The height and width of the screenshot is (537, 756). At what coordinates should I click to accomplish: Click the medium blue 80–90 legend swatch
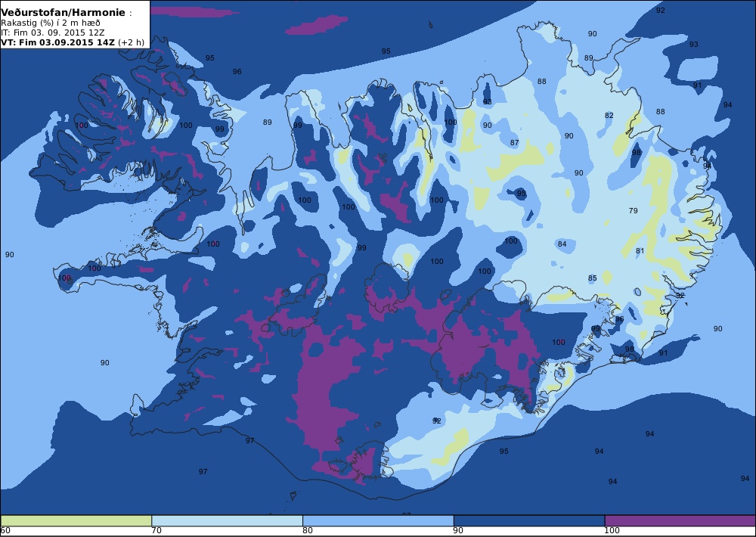378,520
